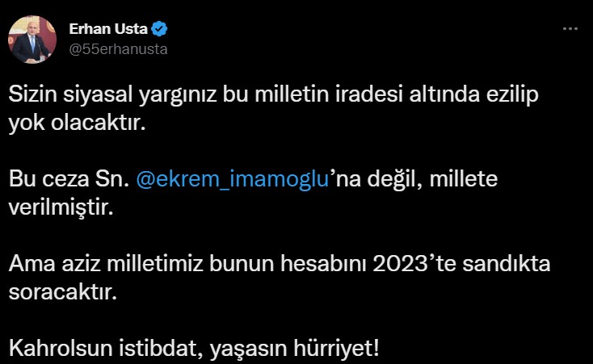Image resolution: width=593 pixels, height=364 pixels.
Task: Click the phrase "Ama aziz milletimiz"
Action: [x=99, y=263]
